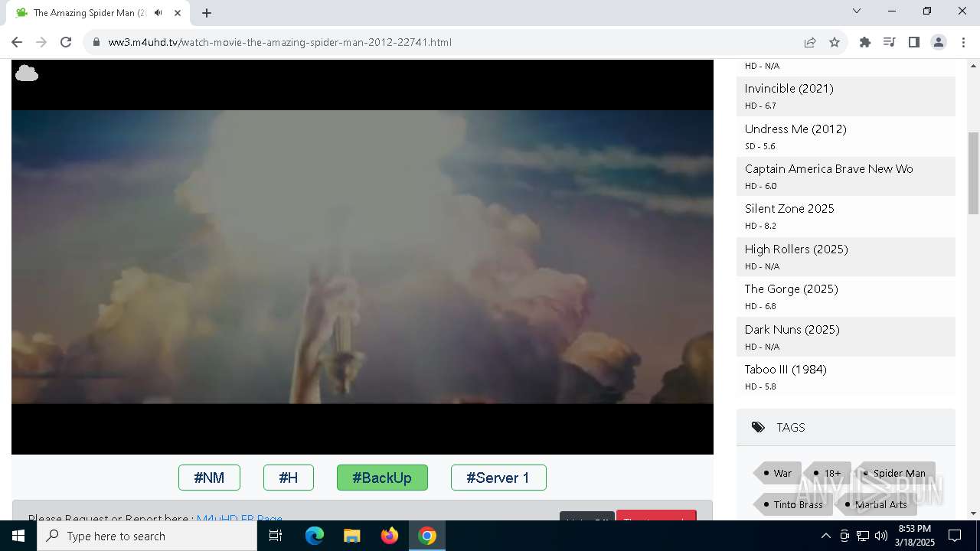Click the TAGS section header icon
980x551 pixels.
coord(758,427)
